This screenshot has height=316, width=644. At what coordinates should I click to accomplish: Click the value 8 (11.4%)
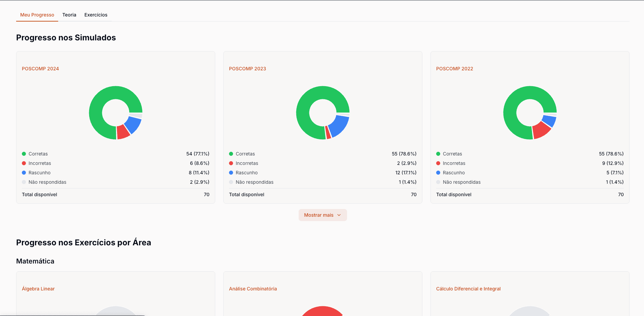pos(199,173)
